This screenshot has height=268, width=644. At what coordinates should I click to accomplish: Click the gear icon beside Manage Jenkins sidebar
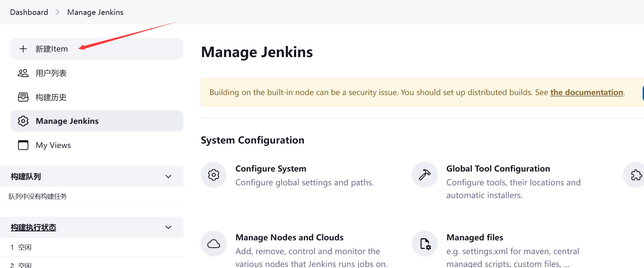coord(23,121)
